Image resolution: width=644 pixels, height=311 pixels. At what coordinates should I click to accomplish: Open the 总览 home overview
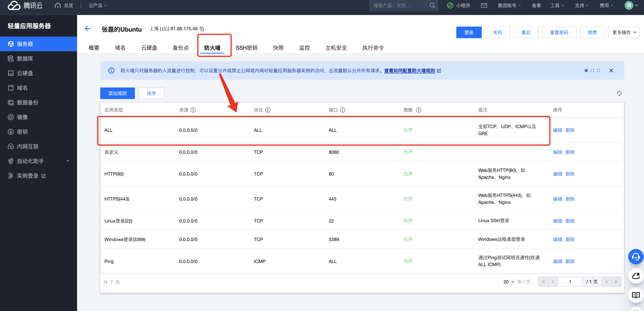[x=64, y=6]
